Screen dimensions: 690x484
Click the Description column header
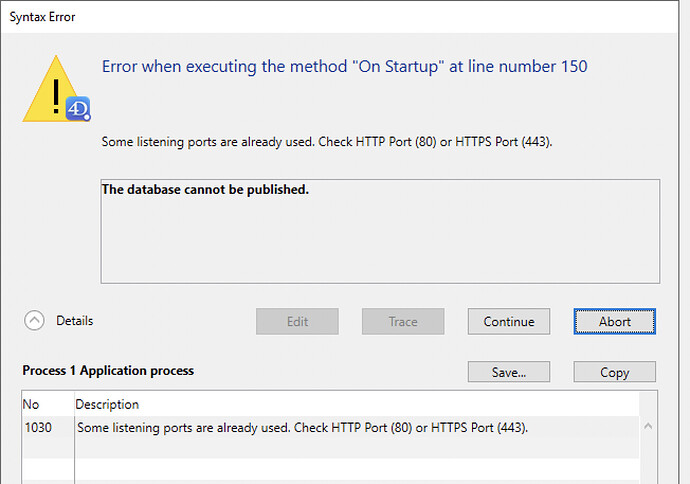pos(107,405)
